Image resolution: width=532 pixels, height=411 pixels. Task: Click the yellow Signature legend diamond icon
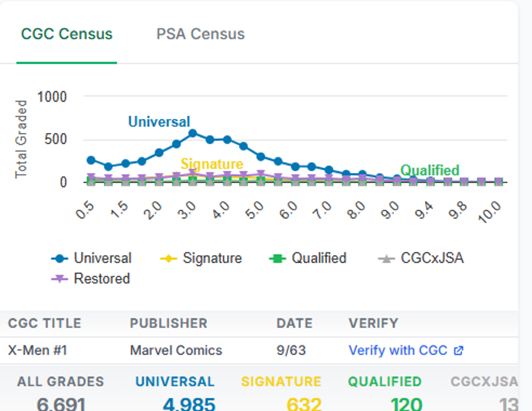(168, 258)
